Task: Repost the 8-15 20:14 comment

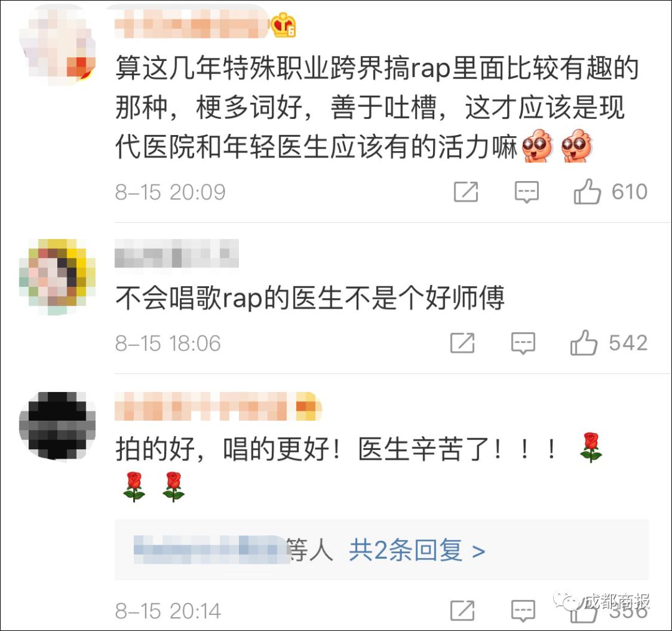Action: tap(462, 610)
